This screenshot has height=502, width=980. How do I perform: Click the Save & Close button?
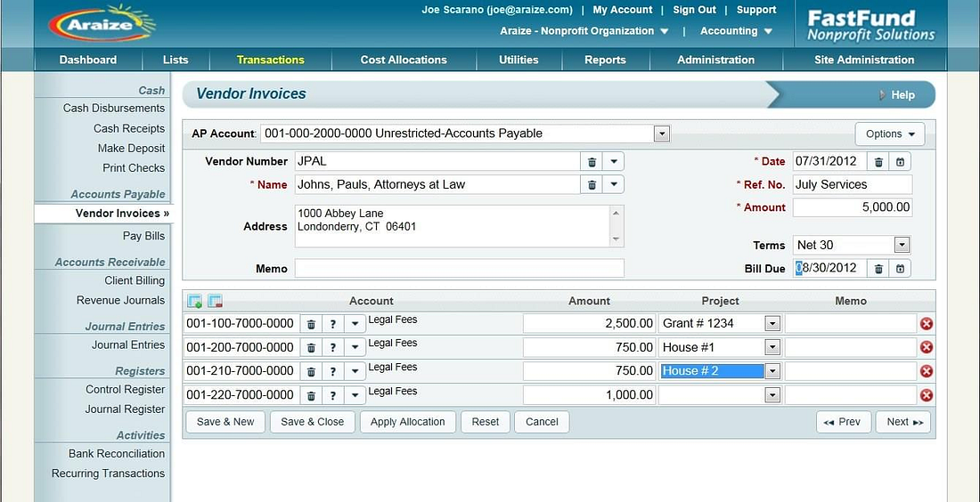[x=313, y=422]
